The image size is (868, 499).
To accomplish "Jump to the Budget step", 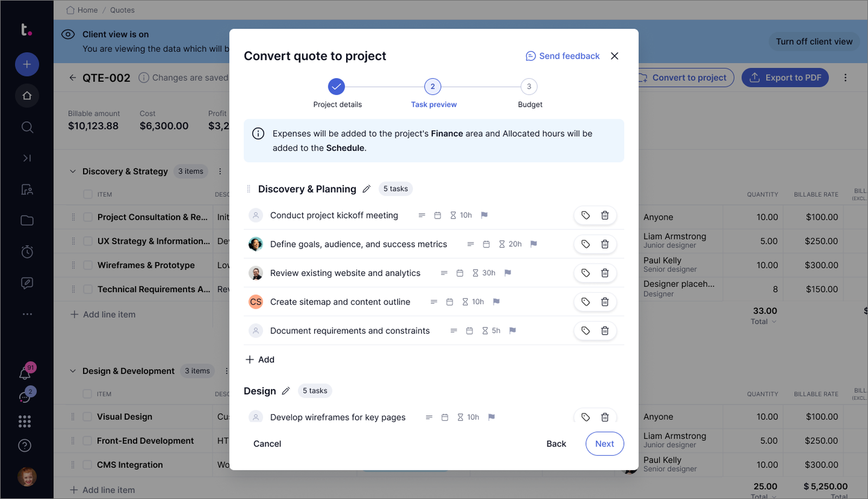I will point(529,87).
